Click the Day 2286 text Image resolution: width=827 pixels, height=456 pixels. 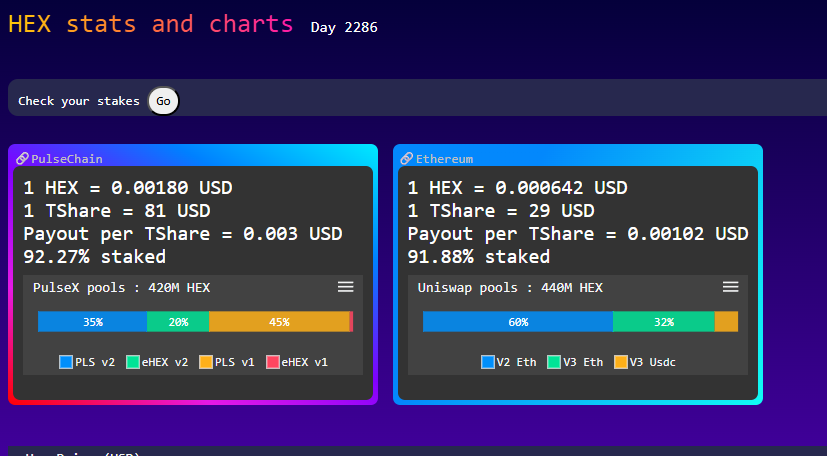pos(344,27)
